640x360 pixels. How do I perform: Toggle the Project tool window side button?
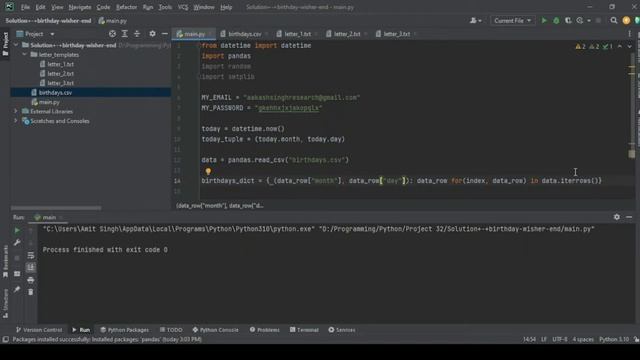(5, 44)
